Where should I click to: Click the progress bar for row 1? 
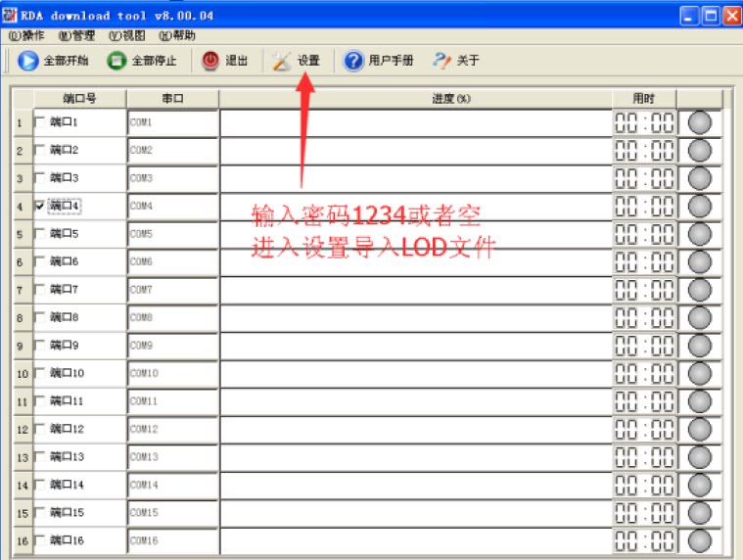pyautogui.click(x=416, y=122)
